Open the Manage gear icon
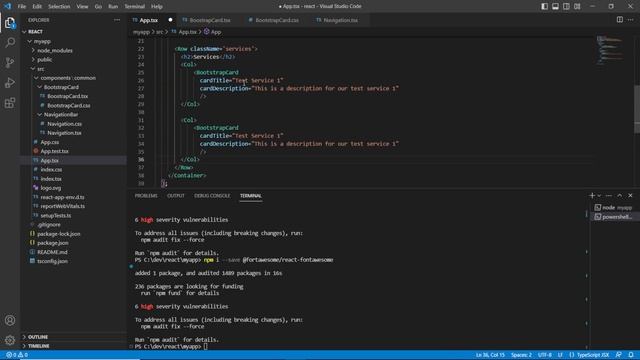This screenshot has height=360, width=640. [x=10, y=340]
